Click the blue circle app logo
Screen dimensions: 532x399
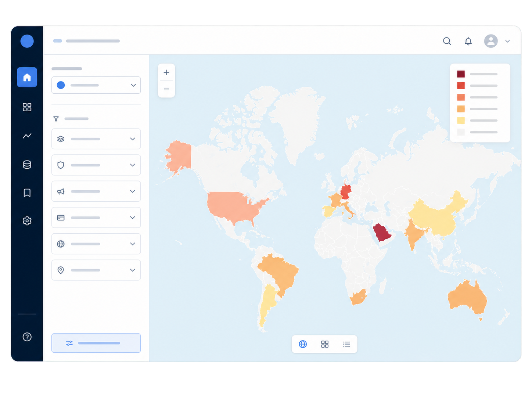tap(27, 41)
